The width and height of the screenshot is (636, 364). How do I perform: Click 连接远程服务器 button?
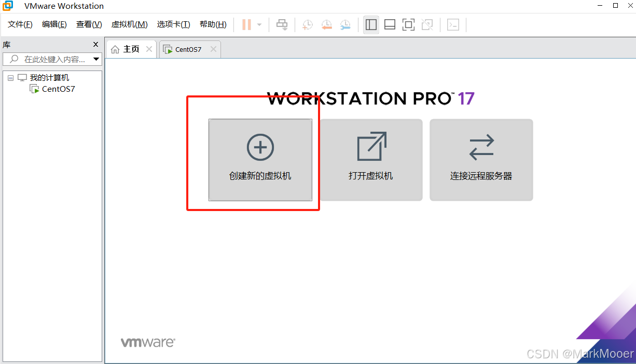[481, 160]
